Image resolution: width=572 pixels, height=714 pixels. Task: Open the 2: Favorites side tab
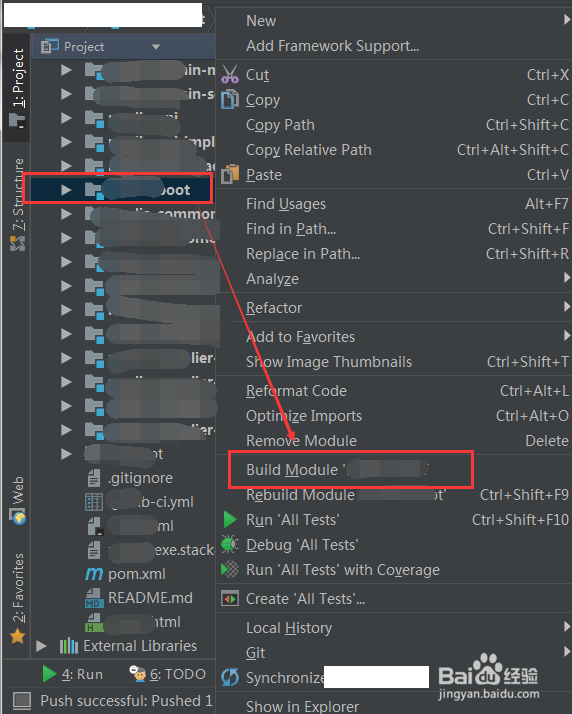point(17,597)
